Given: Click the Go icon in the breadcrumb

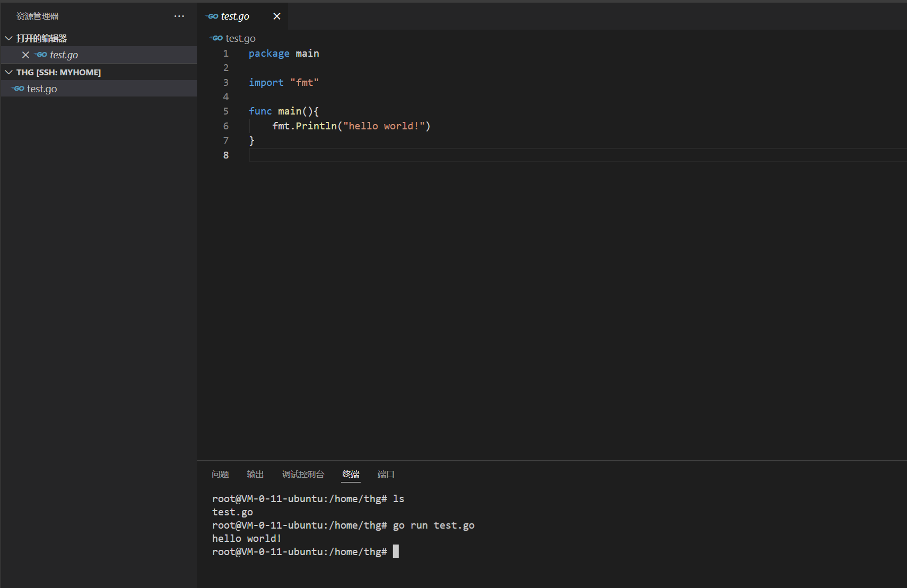Looking at the screenshot, I should (x=217, y=38).
